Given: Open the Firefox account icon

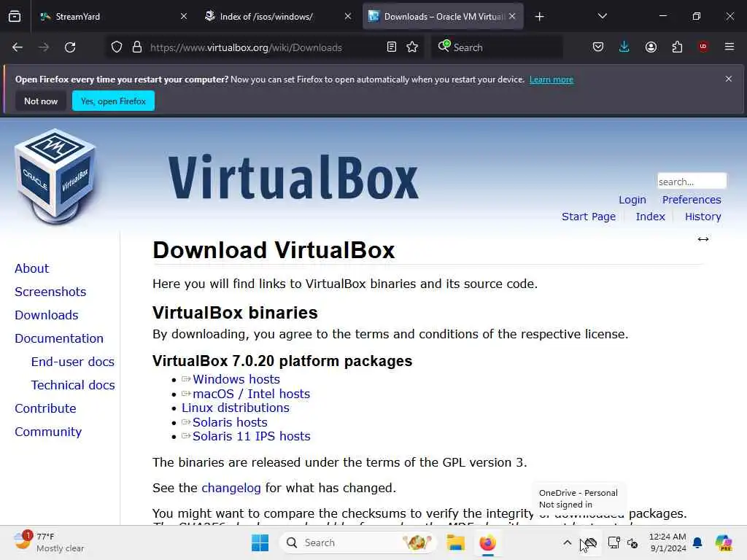Looking at the screenshot, I should pos(651,47).
